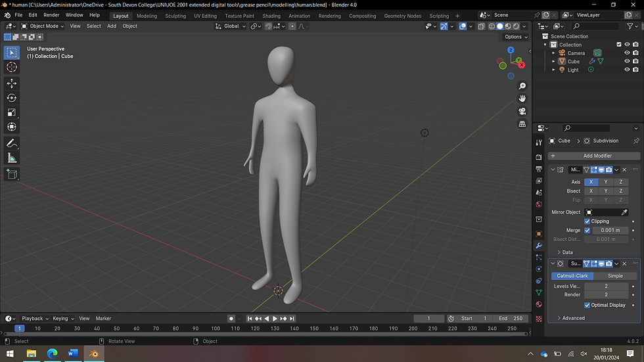Screen dimensions: 644x362
Task: Uncheck the Clipping checkbox
Action: point(587,221)
